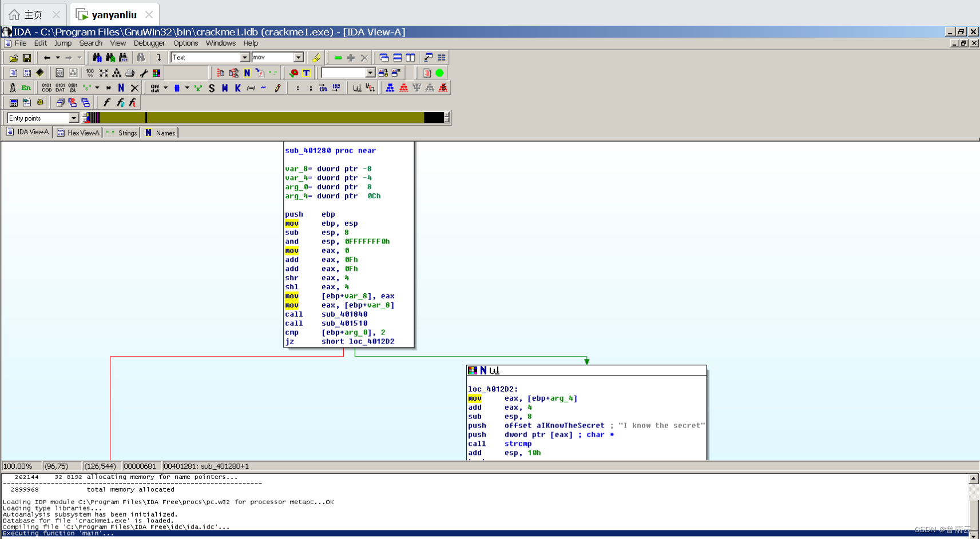Viewport: 980px width, 539px height.
Task: Click 'sub_401840' call target
Action: tap(344, 314)
